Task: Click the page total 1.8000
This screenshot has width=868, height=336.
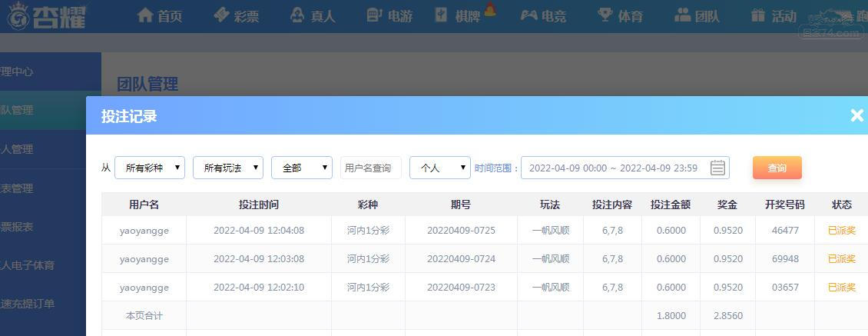Action: click(x=671, y=316)
